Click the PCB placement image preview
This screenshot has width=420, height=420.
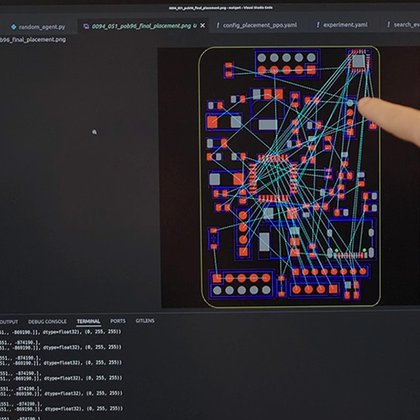point(289,177)
